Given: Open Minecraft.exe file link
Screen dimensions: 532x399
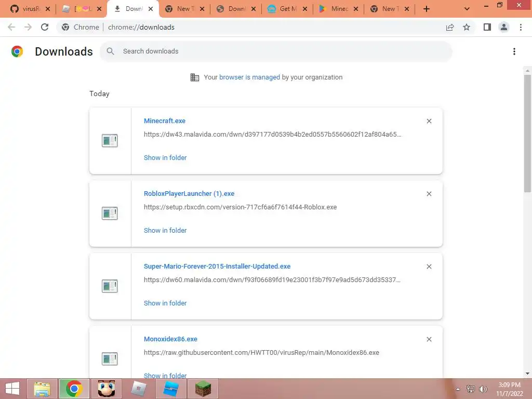Looking at the screenshot, I should [165, 121].
